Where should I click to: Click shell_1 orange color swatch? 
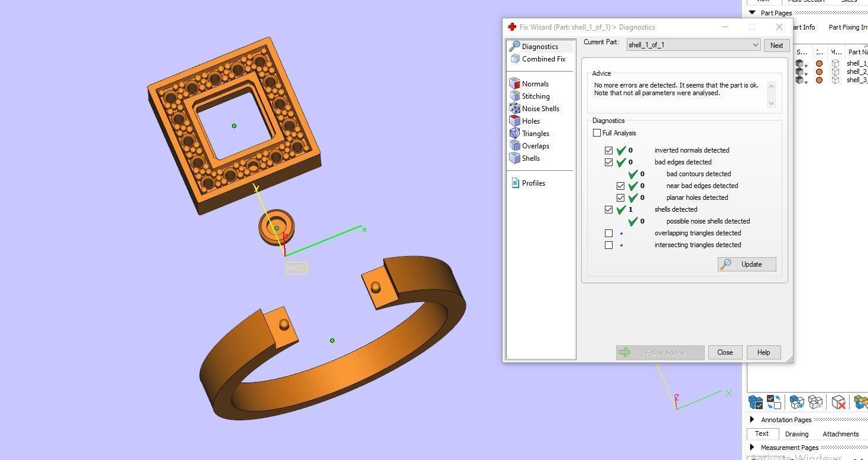(x=819, y=63)
